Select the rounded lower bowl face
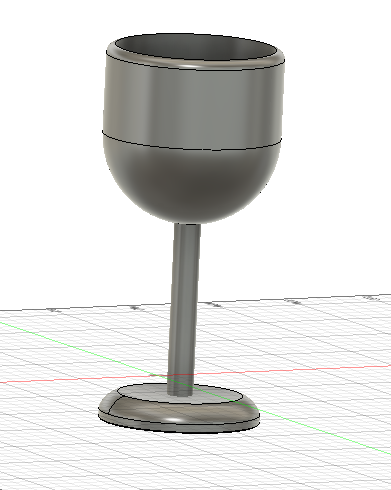 tap(192, 183)
